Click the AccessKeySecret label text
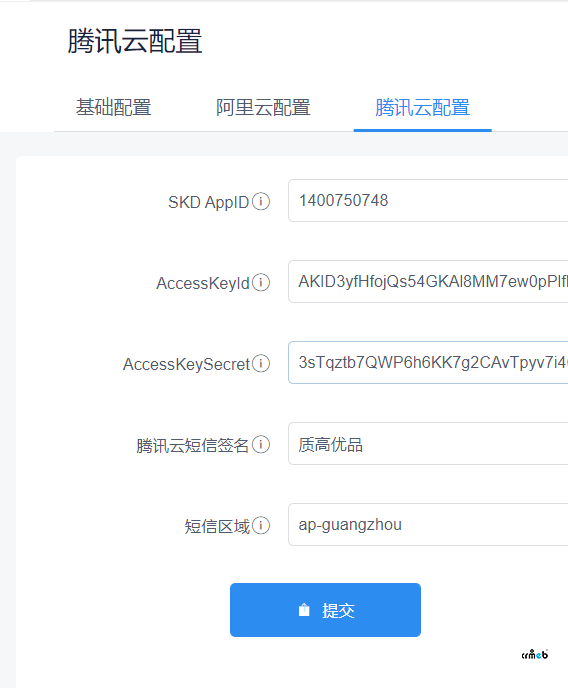This screenshot has width=568, height=688. point(186,364)
